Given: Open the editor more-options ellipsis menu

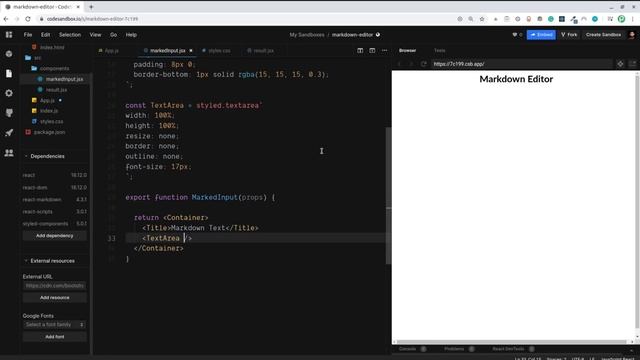Looking at the screenshot, I should point(384,51).
